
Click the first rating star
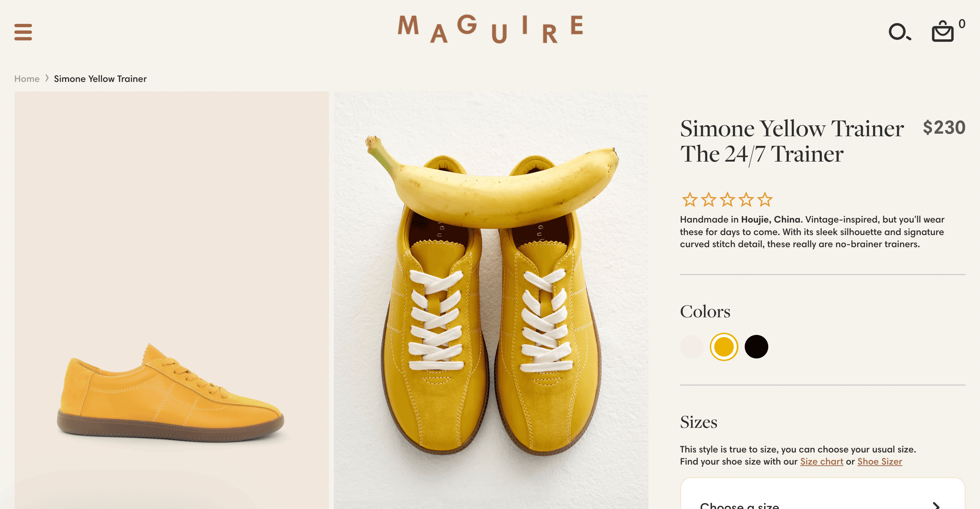689,199
